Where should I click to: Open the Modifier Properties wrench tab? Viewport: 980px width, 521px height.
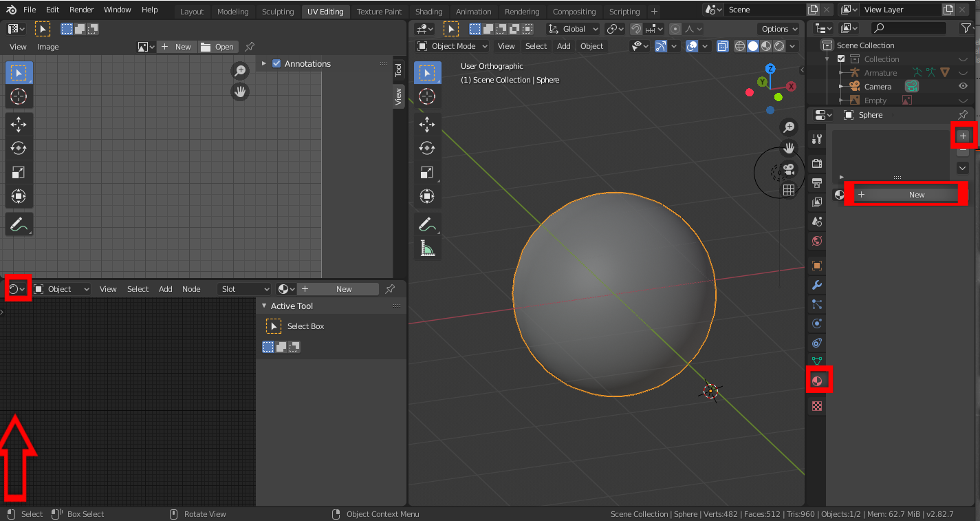pyautogui.click(x=816, y=284)
